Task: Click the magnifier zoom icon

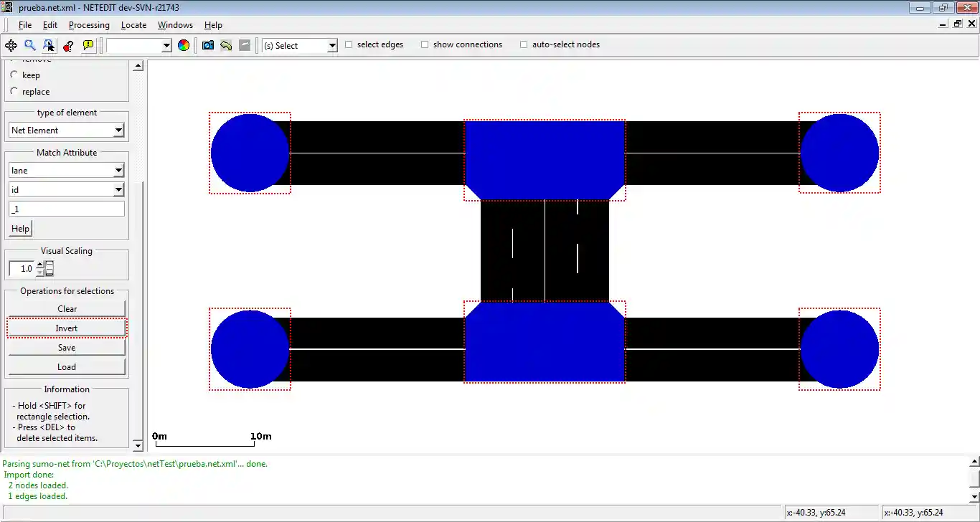Action: pyautogui.click(x=30, y=45)
